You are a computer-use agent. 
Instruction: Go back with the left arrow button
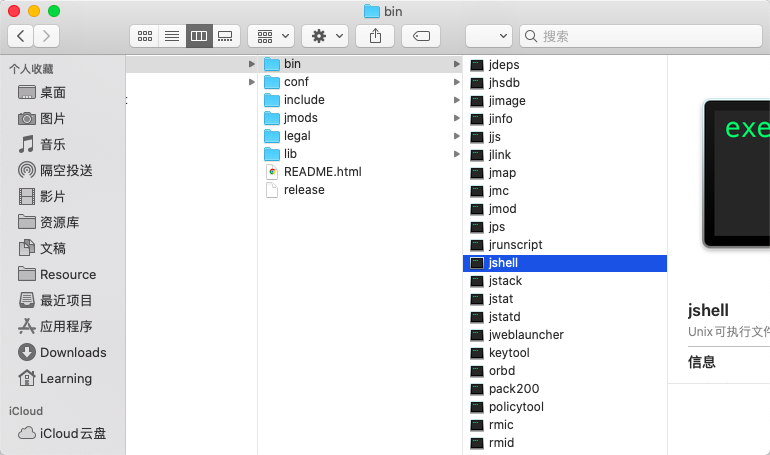(x=21, y=36)
